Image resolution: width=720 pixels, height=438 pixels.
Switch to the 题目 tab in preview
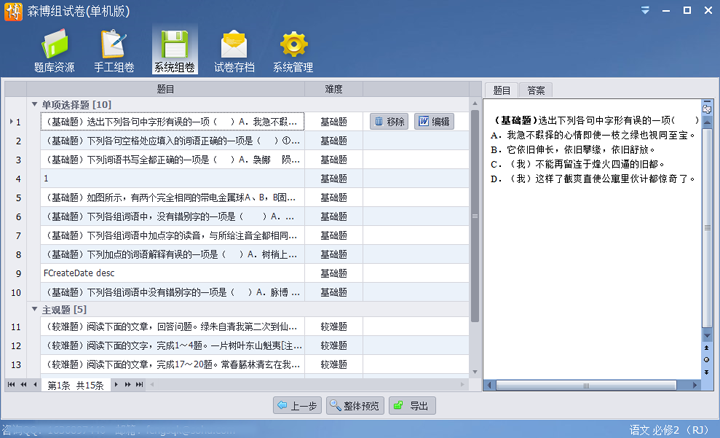pyautogui.click(x=502, y=91)
